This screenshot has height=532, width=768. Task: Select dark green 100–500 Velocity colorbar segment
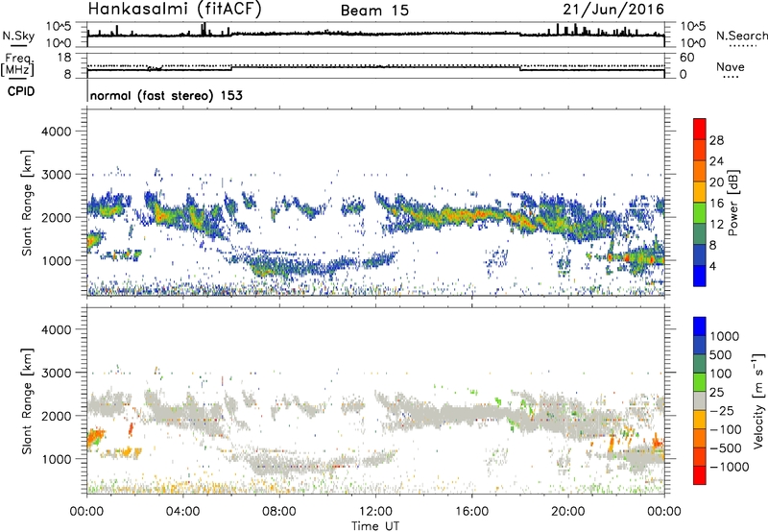(x=700, y=364)
